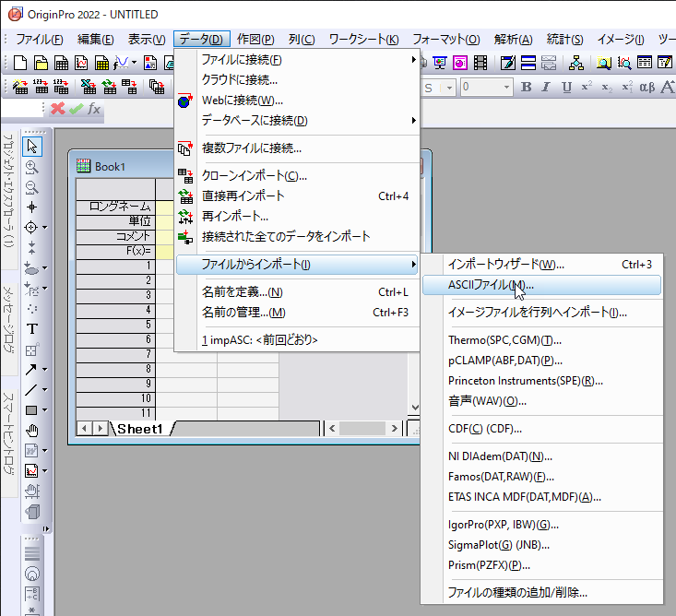This screenshot has height=616, width=676.
Task: Select the Data Reader tool
Action: (31, 227)
